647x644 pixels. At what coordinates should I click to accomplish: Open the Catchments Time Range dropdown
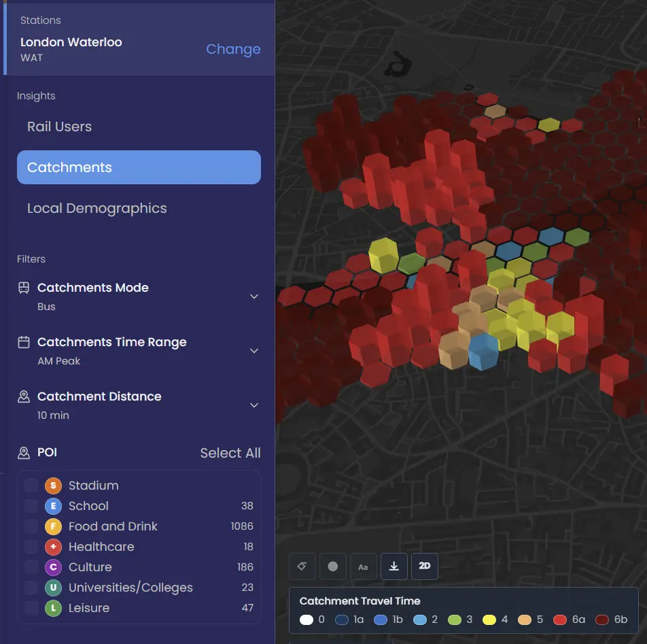[253, 351]
